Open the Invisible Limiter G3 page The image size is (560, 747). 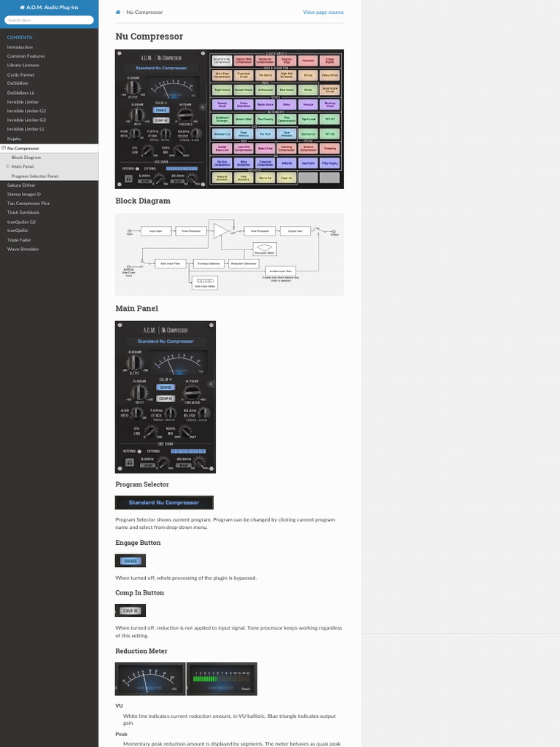coord(27,120)
